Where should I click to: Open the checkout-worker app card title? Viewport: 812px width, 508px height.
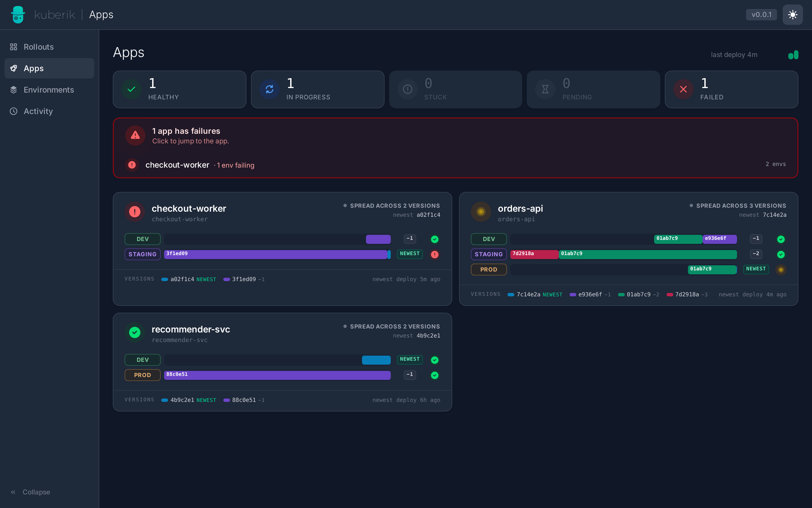coord(189,208)
